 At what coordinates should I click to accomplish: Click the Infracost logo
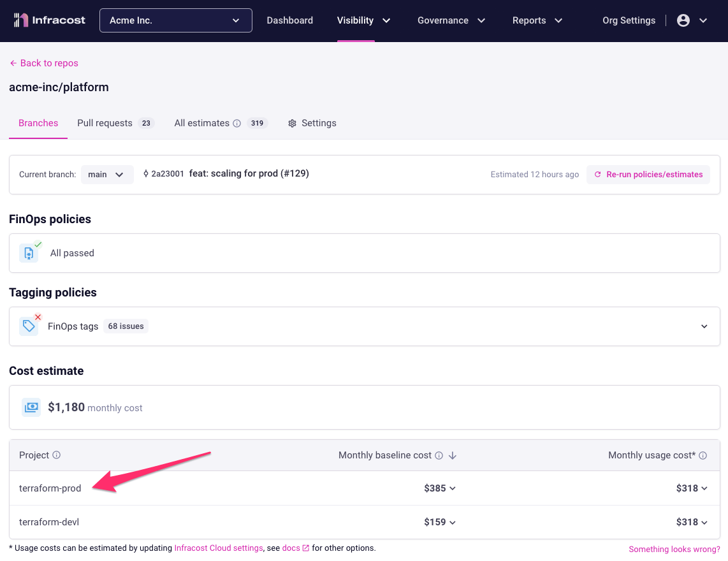coord(49,20)
